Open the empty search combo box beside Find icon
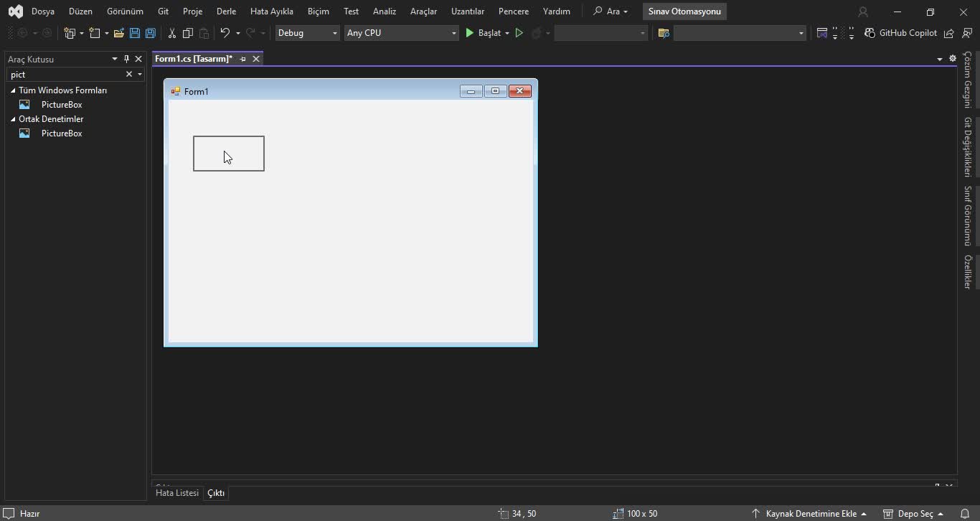 [740, 33]
